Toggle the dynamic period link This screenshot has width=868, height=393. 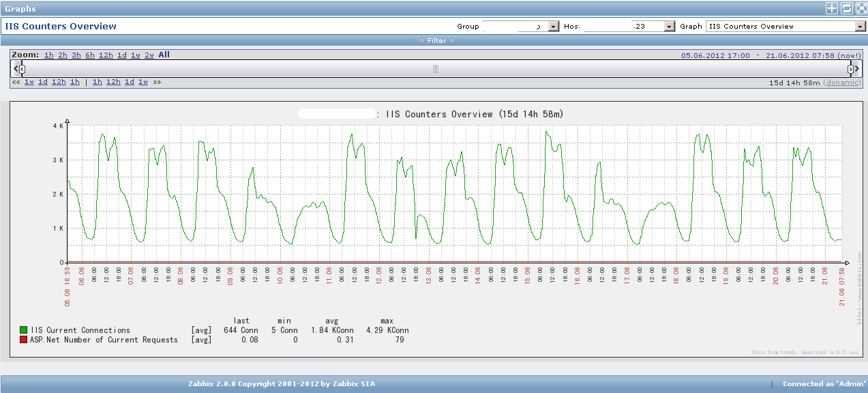pos(842,82)
